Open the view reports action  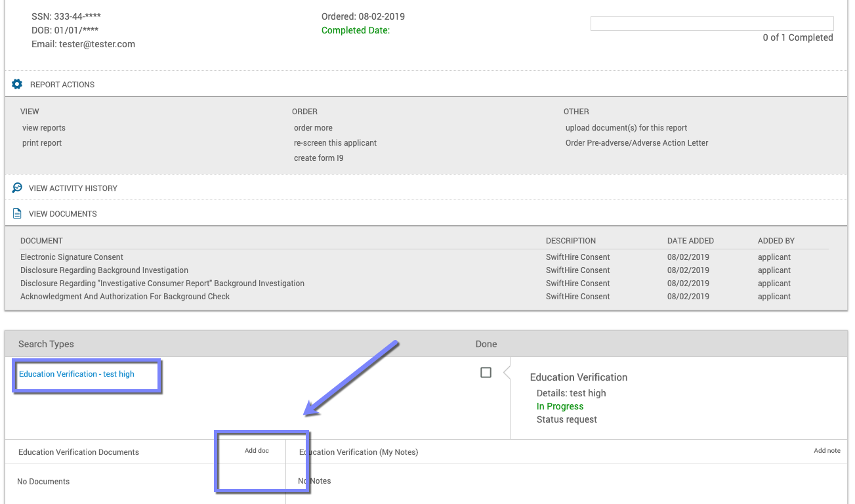[x=44, y=128]
